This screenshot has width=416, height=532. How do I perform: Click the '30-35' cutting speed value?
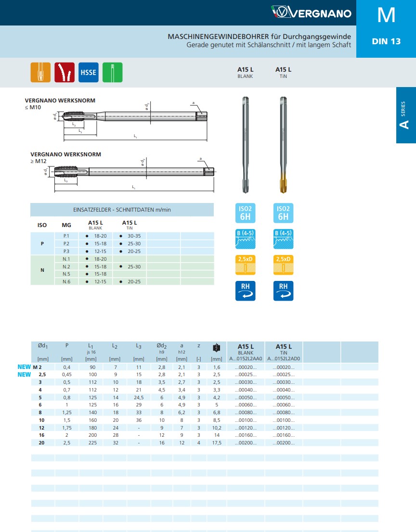tap(134, 236)
